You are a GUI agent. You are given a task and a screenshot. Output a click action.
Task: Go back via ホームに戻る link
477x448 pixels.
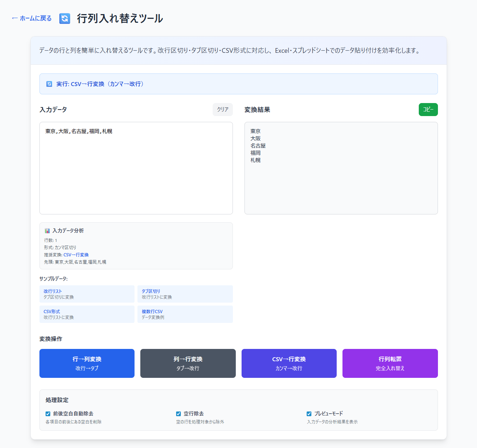click(32, 18)
